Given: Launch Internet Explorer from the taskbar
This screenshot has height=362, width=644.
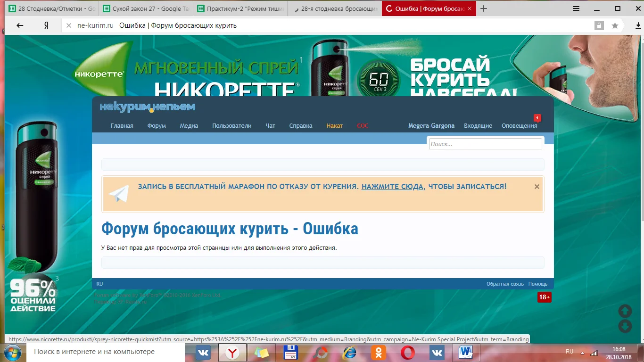Looking at the screenshot, I should tap(350, 352).
